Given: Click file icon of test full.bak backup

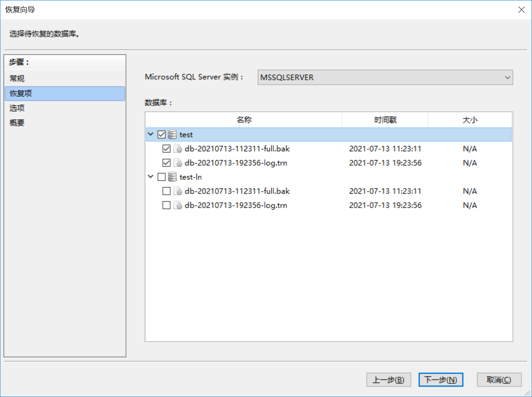Looking at the screenshot, I should tap(178, 149).
